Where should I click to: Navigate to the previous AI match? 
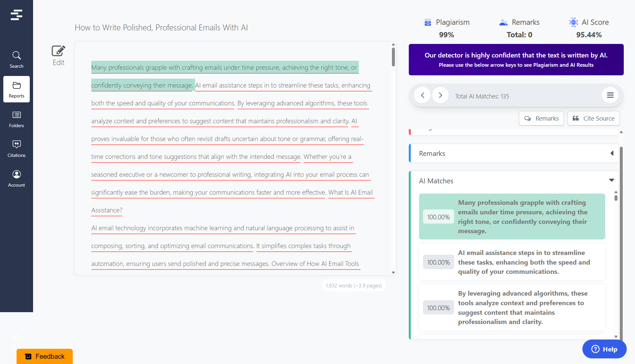point(422,95)
